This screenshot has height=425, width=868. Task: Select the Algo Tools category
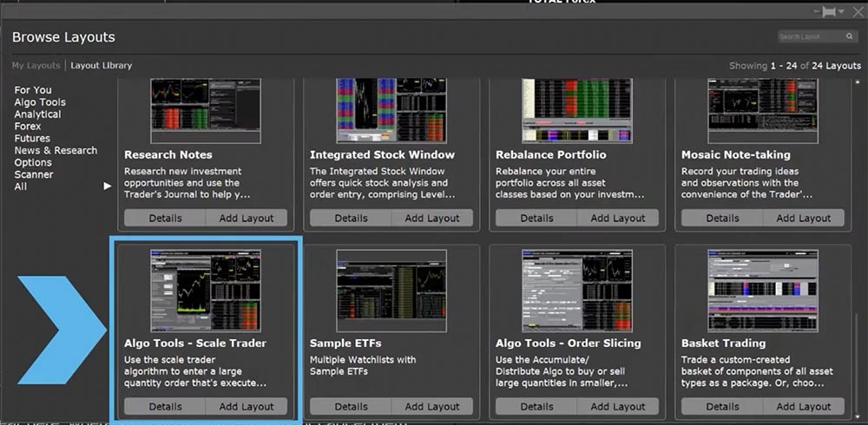pyautogui.click(x=40, y=102)
